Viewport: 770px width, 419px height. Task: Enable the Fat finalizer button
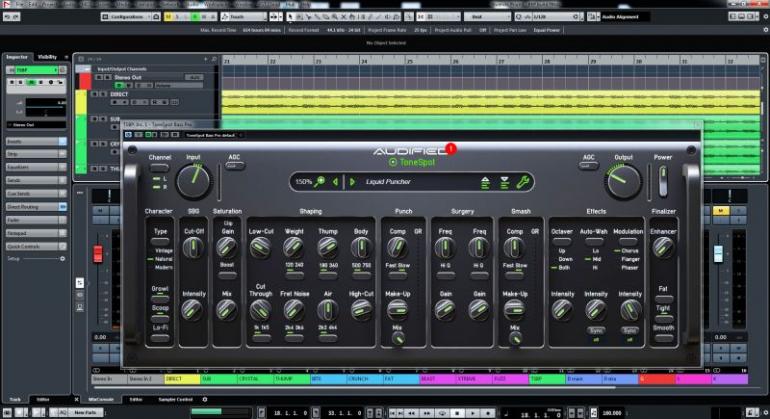click(663, 299)
